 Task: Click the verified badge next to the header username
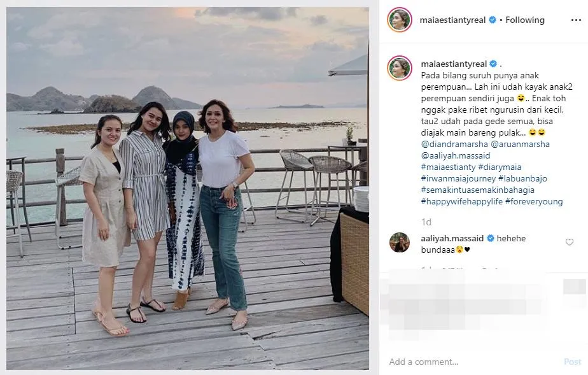pyautogui.click(x=493, y=20)
